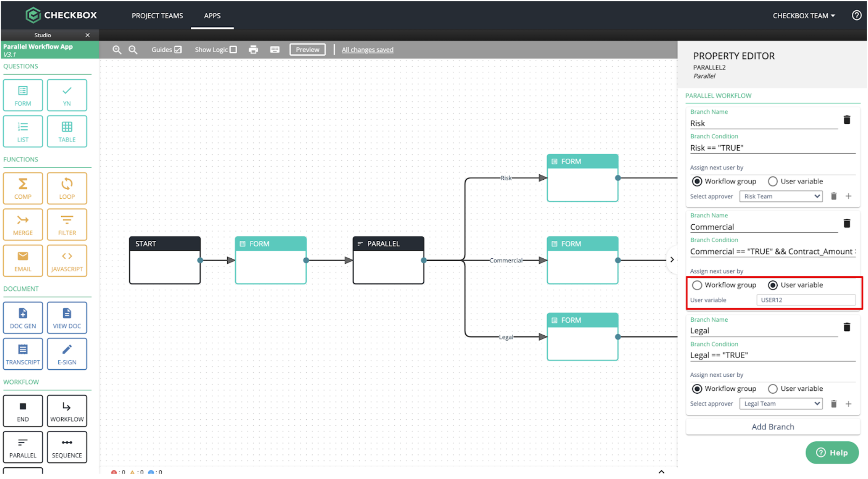868x479 pixels.
Task: Edit the Risk branch name field
Action: (x=764, y=124)
